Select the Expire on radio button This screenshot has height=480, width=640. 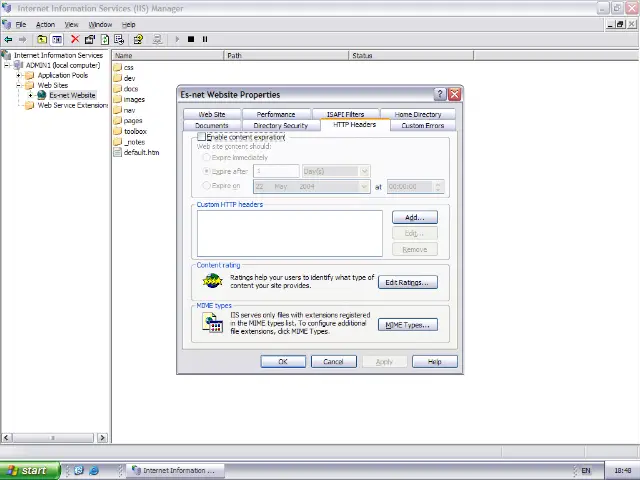click(x=207, y=185)
